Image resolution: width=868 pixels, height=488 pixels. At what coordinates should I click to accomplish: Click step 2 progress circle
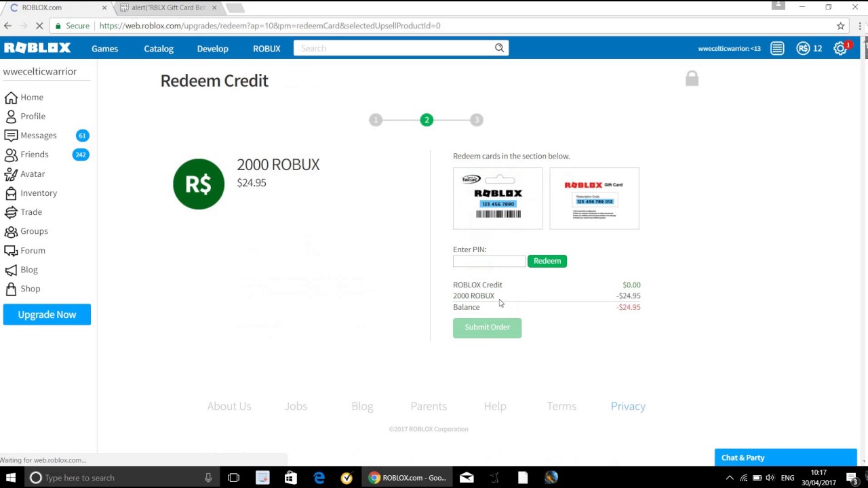(427, 120)
